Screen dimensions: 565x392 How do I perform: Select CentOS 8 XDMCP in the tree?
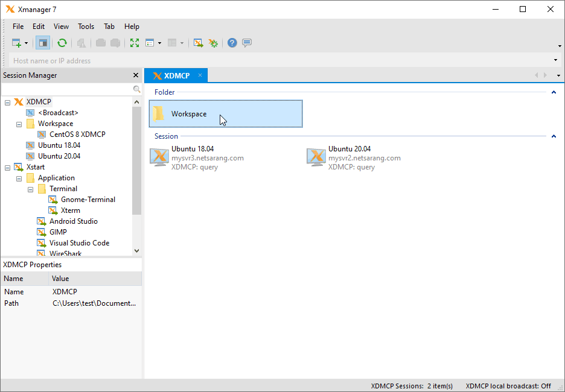coord(77,134)
